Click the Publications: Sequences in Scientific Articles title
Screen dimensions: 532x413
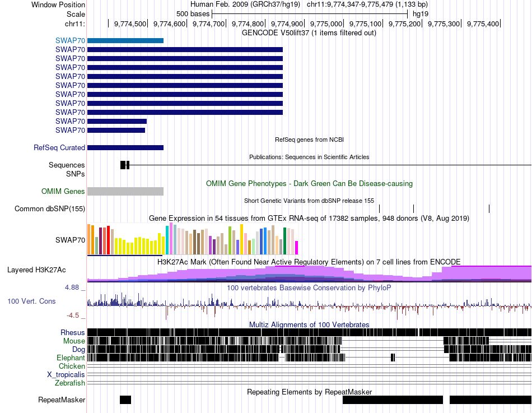click(x=309, y=157)
